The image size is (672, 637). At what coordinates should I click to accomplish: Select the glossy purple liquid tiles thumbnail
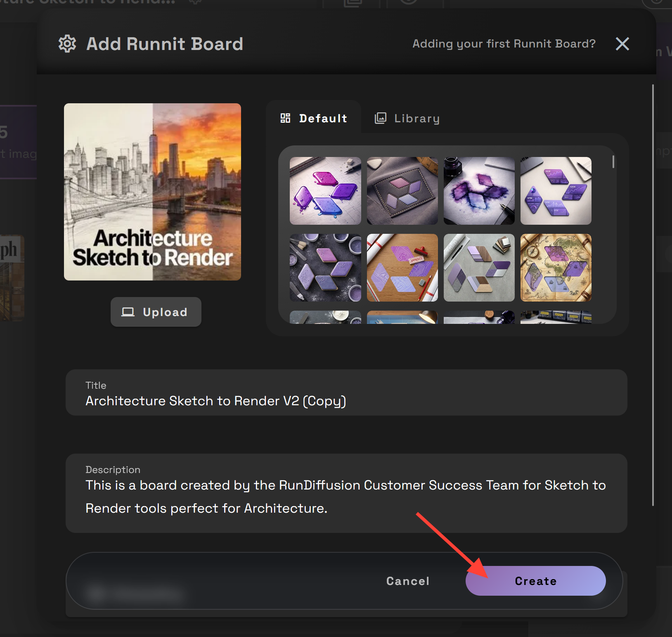[325, 191]
